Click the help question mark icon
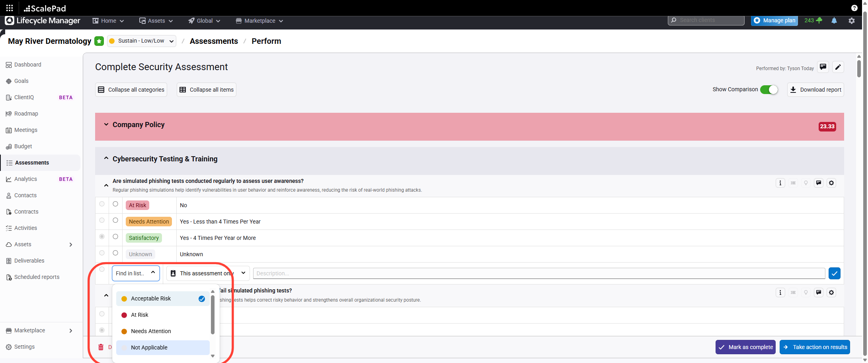 (854, 8)
